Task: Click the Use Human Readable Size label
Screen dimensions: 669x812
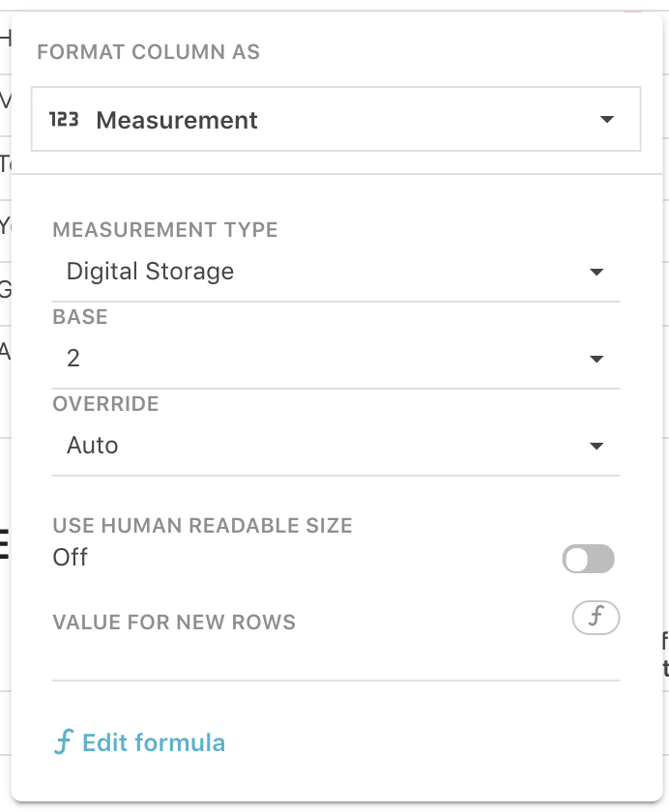Action: pyautogui.click(x=202, y=527)
